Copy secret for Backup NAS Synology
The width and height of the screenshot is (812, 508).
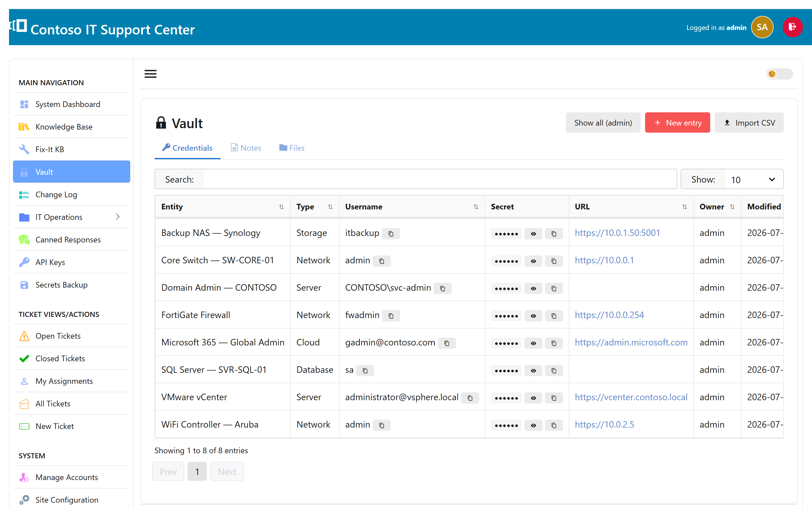click(x=554, y=233)
